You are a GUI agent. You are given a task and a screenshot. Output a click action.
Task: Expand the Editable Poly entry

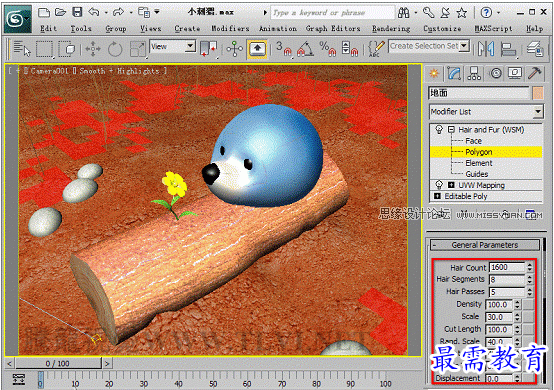coord(437,196)
